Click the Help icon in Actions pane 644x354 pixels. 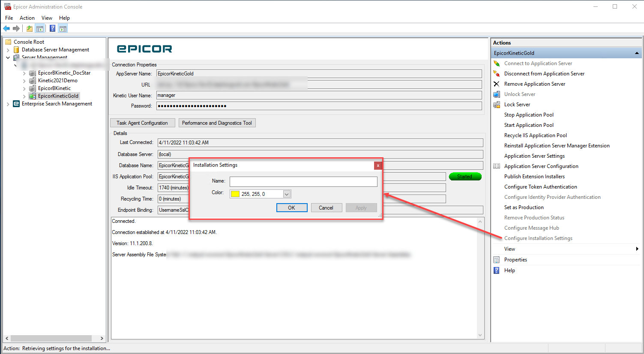point(497,270)
